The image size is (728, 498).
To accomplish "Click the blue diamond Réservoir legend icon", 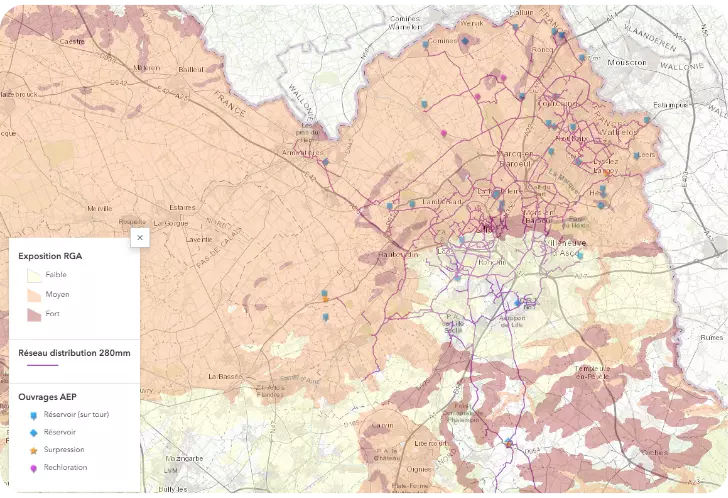I will coord(33,432).
